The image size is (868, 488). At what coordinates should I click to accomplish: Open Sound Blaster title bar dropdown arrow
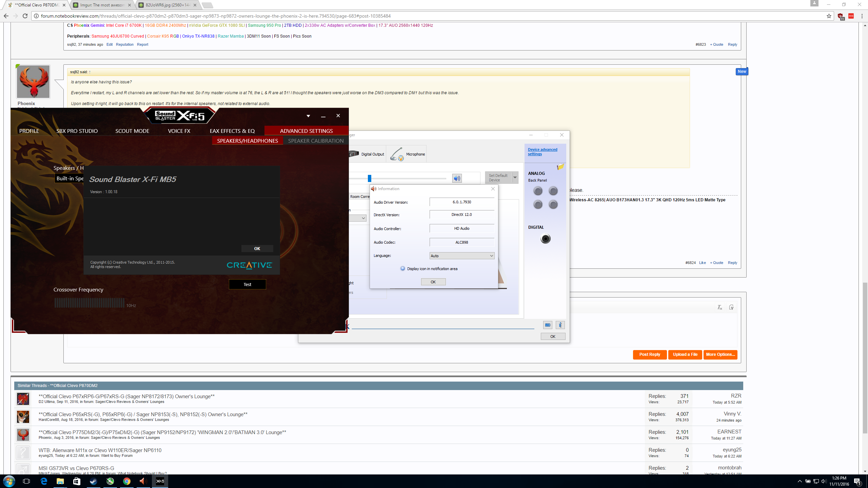click(x=308, y=116)
